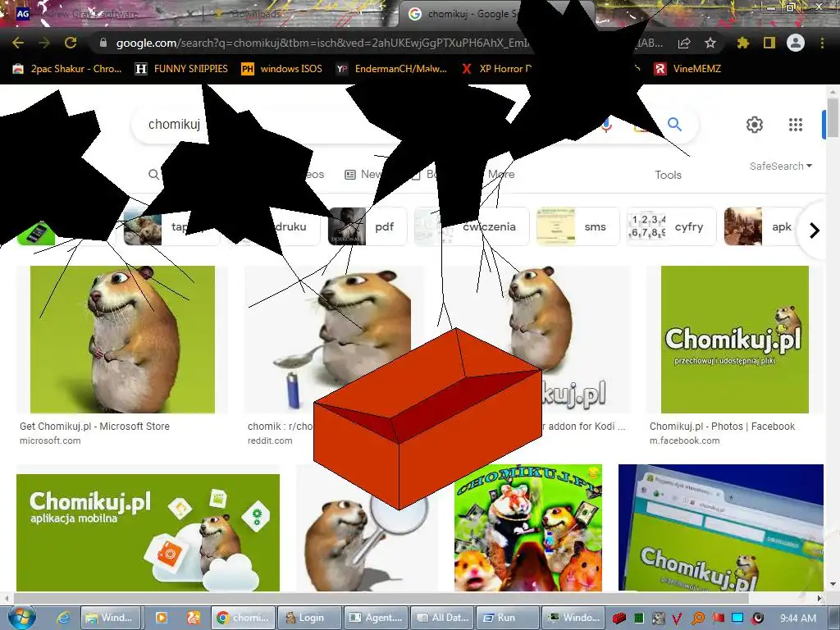Open the media player taskbar icon
Viewport: 840px width, 630px height.
coord(162,618)
